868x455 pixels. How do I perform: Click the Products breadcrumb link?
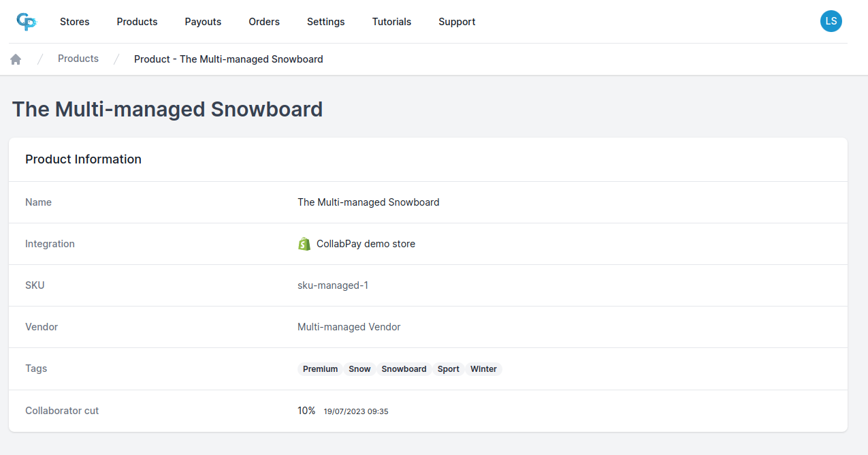click(x=78, y=59)
